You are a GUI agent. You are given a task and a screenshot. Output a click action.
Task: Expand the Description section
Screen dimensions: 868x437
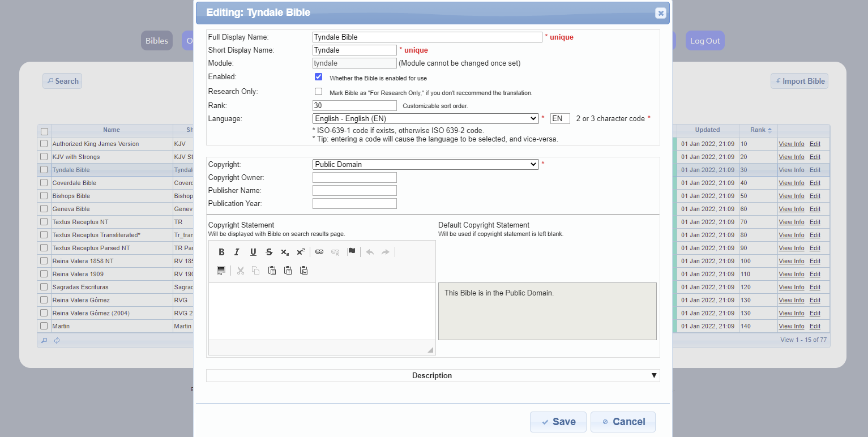tap(433, 375)
